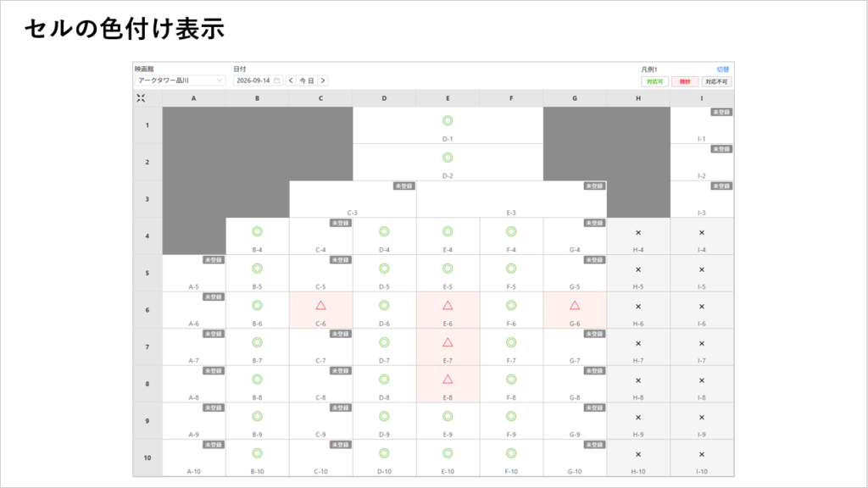
Task: Select the 対応可 legend swatch
Action: tap(655, 81)
